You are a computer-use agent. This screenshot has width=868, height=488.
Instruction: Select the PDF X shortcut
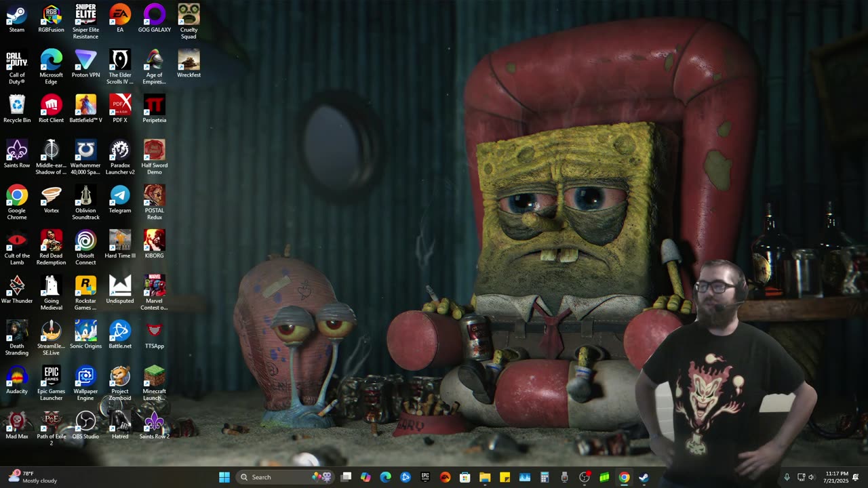[x=120, y=109]
